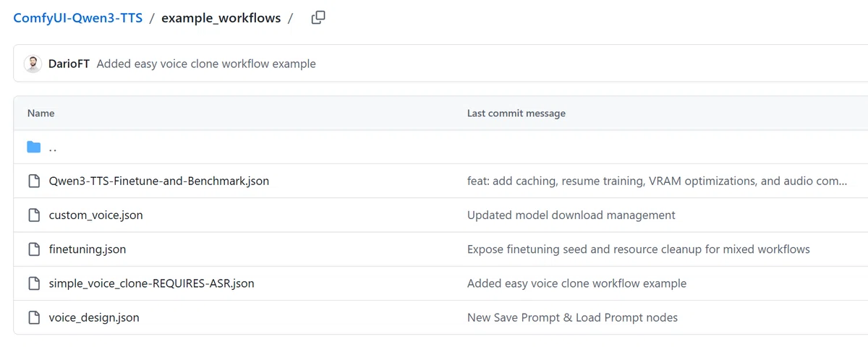Click file icon beside Qwen3-TTS-Finetune-and-Benchmark.json
The image size is (868, 352).
(x=34, y=181)
